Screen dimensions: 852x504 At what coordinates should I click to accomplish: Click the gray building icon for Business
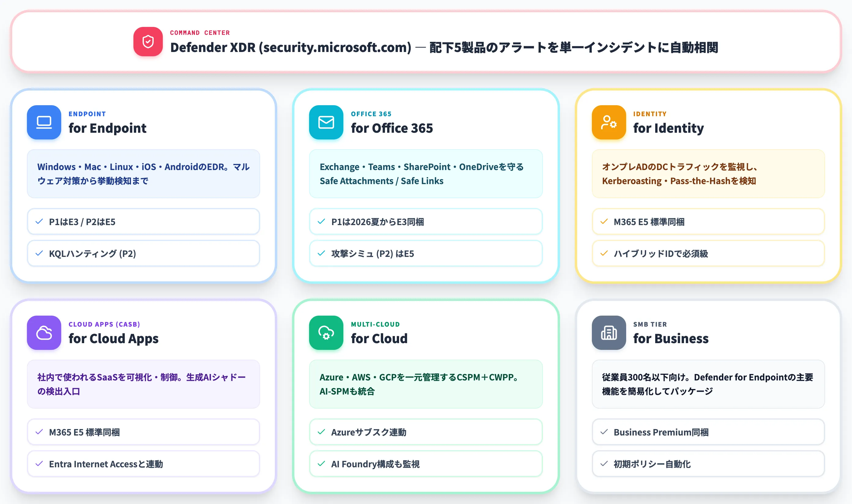pyautogui.click(x=609, y=333)
